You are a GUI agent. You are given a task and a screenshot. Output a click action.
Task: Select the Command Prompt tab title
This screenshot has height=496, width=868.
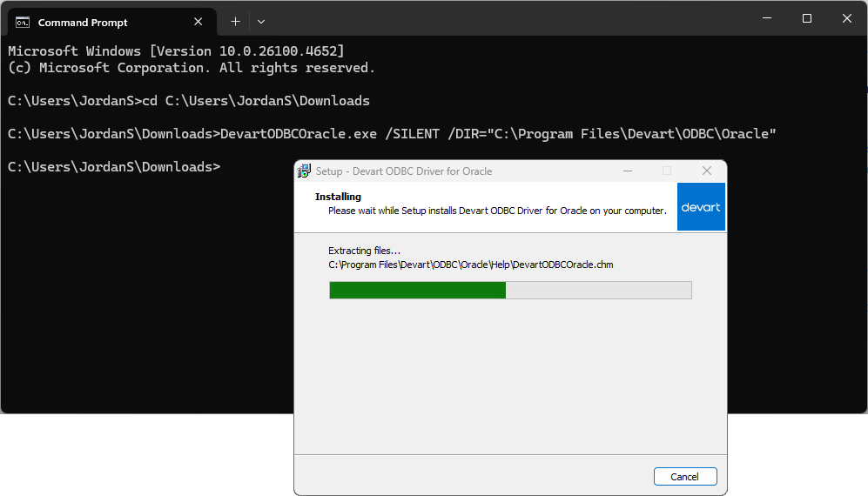coord(83,23)
